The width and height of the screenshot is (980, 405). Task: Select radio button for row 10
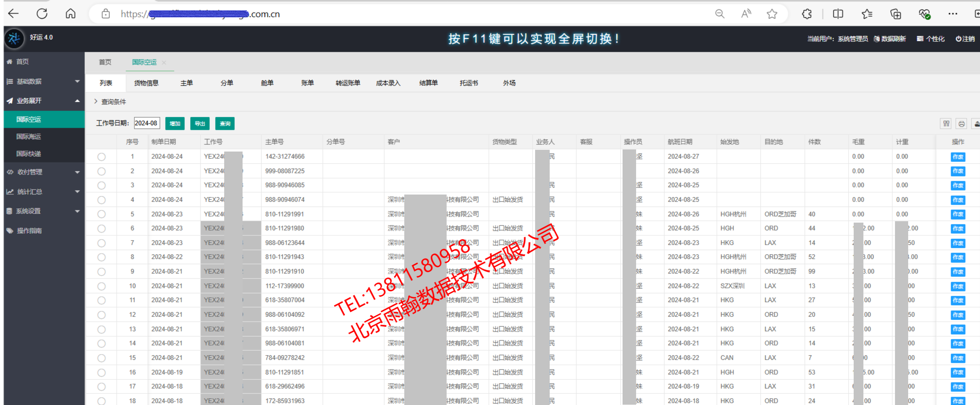(101, 286)
